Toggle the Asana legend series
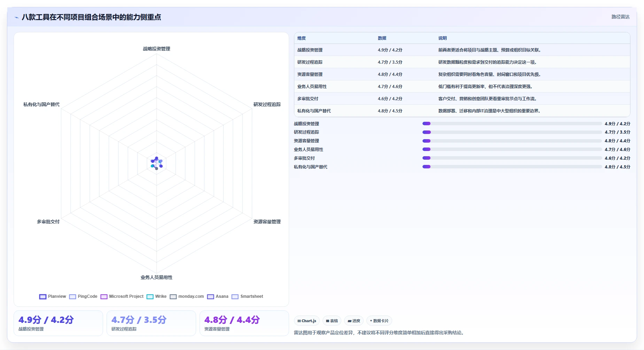 218,296
